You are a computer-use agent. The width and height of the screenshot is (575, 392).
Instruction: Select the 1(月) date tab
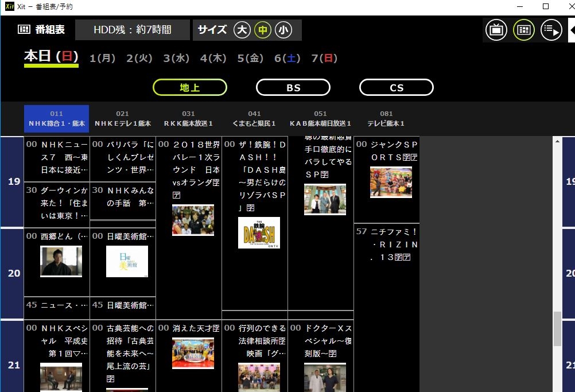(x=103, y=58)
